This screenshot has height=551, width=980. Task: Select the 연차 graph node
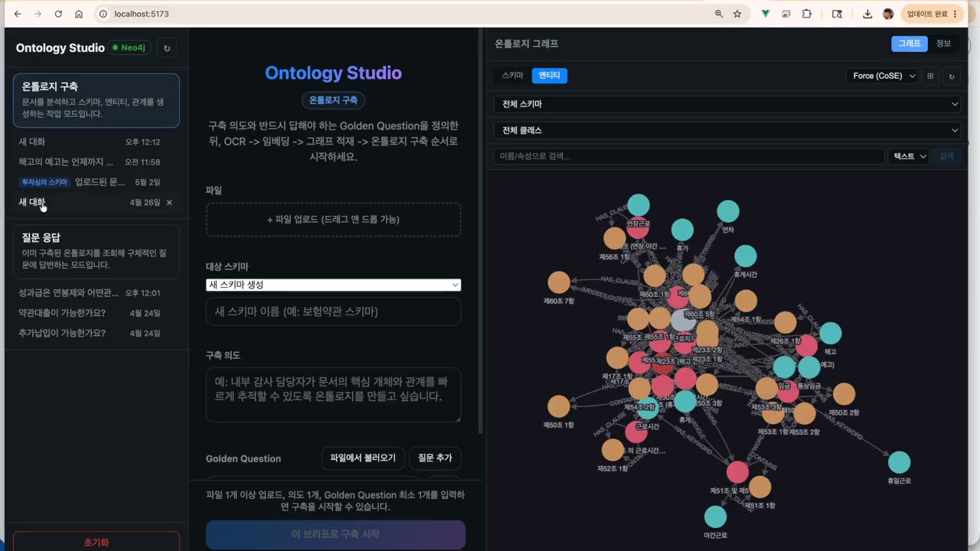tap(728, 211)
